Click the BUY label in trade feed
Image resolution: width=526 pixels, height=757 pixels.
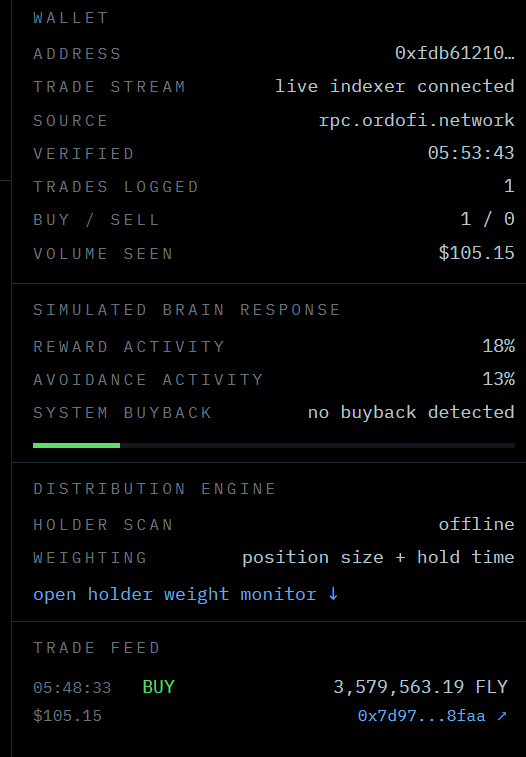[x=158, y=687]
